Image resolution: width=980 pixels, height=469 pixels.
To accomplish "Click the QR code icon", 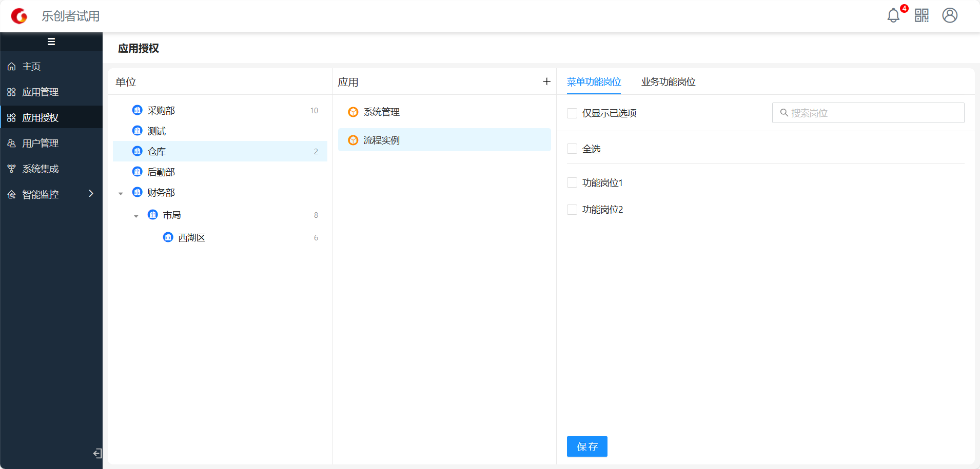I will coord(922,15).
